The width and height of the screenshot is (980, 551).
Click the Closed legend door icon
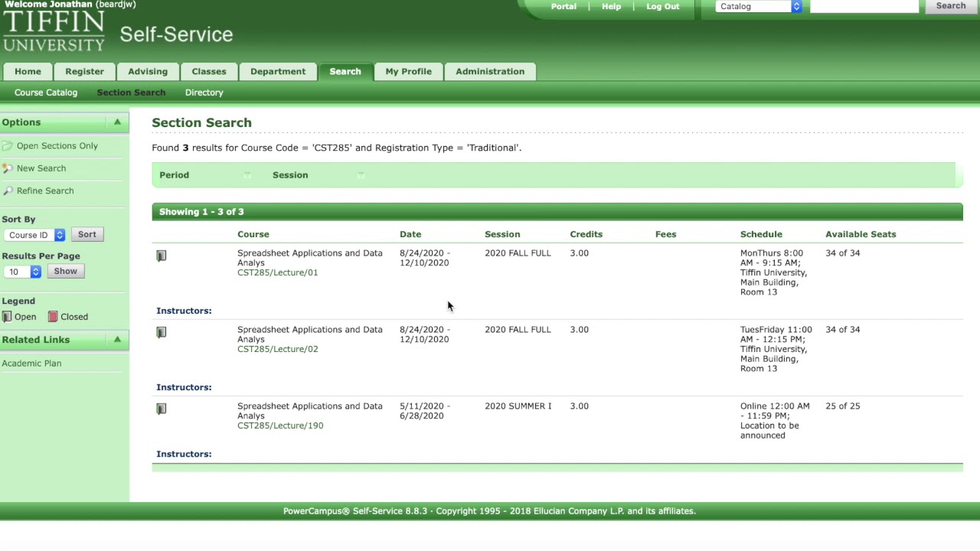click(x=53, y=316)
